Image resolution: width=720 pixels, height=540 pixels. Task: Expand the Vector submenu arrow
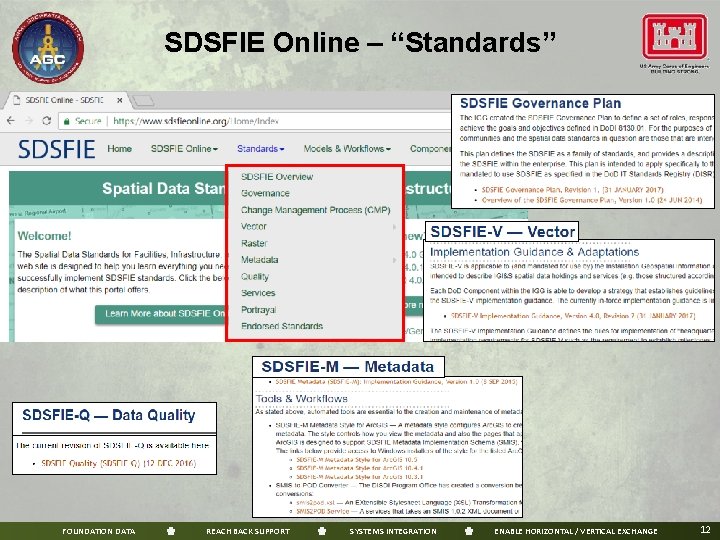click(x=394, y=227)
